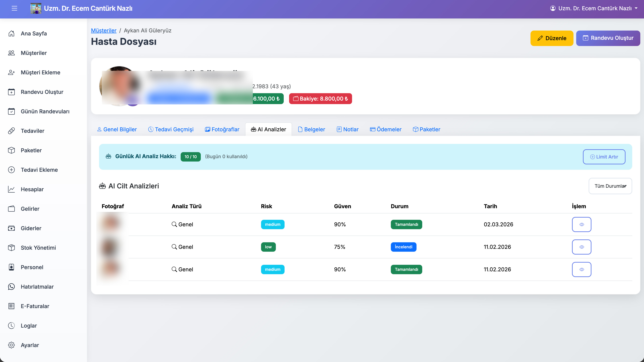
Task: Open the hamburger menu icon
Action: pyautogui.click(x=14, y=8)
